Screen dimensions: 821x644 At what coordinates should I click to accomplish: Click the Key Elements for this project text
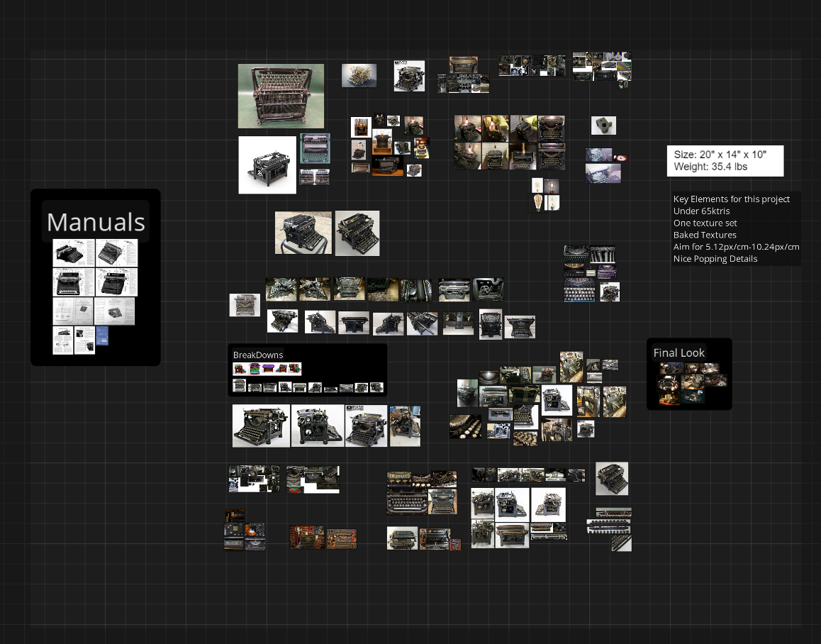[x=732, y=199]
